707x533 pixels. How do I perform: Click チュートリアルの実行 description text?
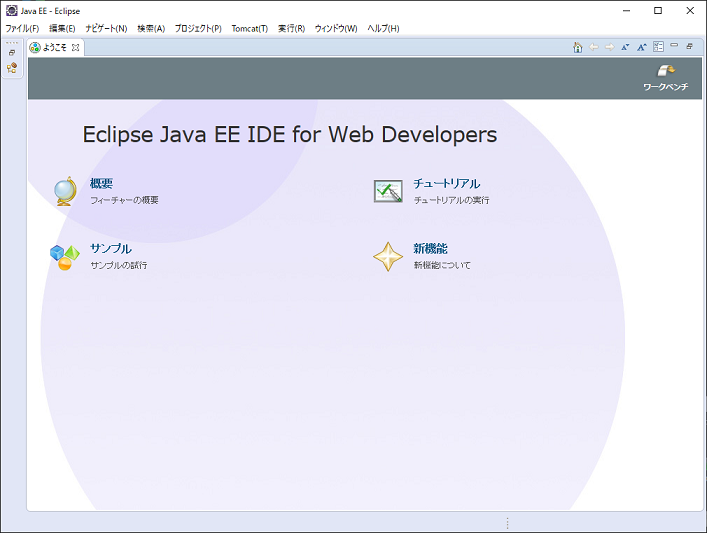[x=452, y=200]
